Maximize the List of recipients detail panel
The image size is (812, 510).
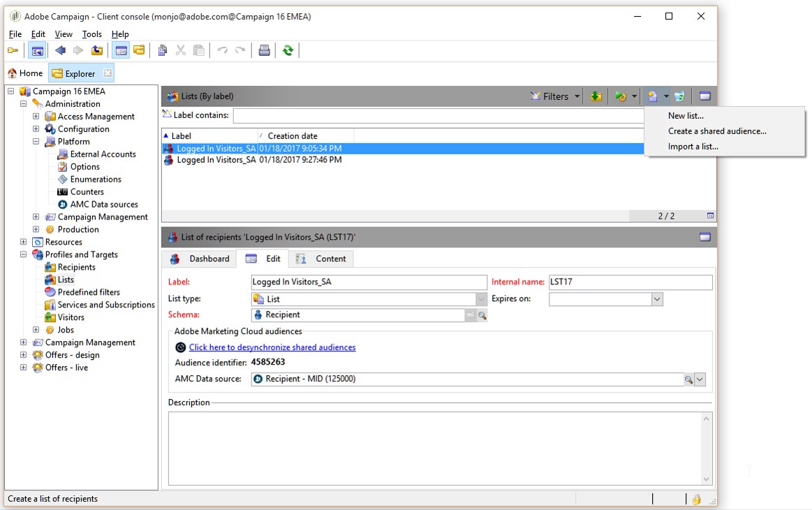(704, 237)
